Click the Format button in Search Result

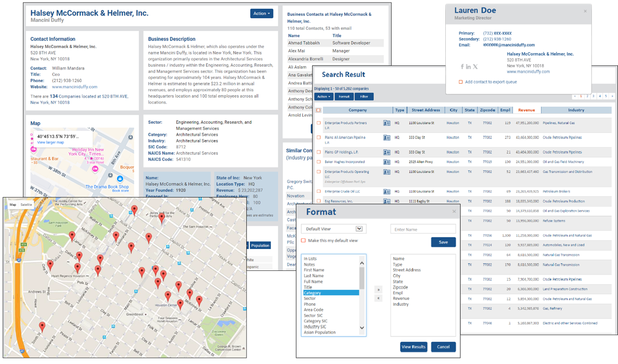click(x=344, y=97)
